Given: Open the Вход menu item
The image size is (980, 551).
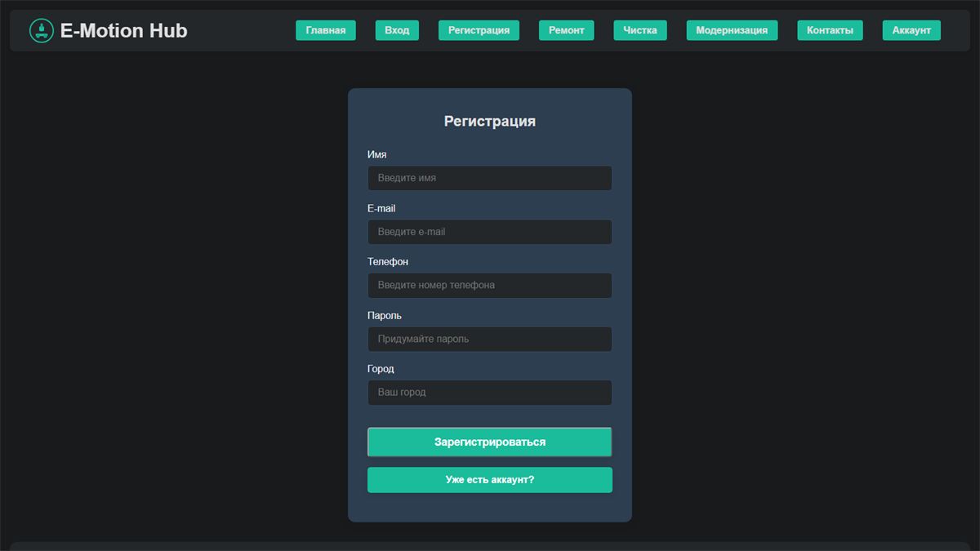Looking at the screenshot, I should click(397, 30).
